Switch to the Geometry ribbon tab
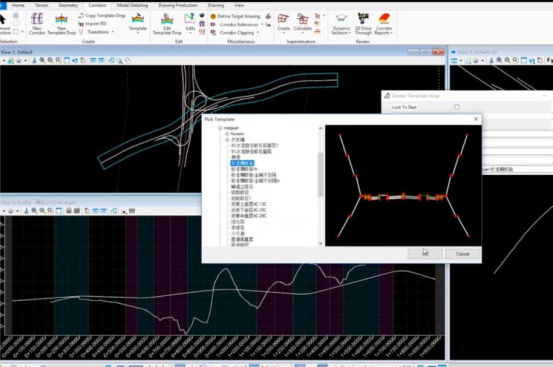The width and height of the screenshot is (553, 367). [68, 5]
